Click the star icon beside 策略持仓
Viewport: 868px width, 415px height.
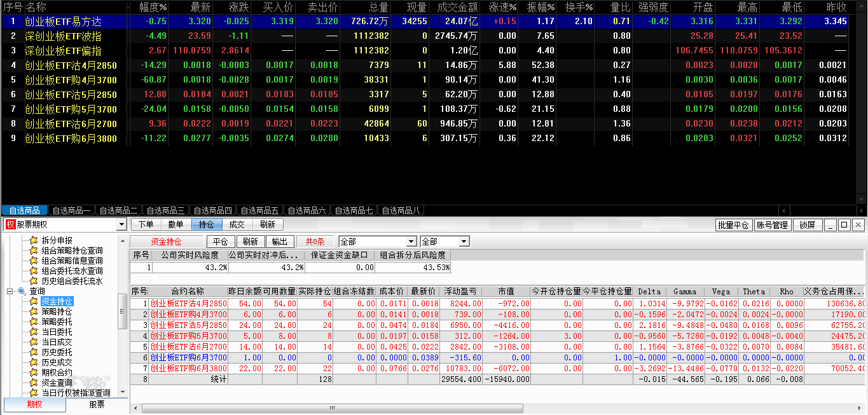34,311
